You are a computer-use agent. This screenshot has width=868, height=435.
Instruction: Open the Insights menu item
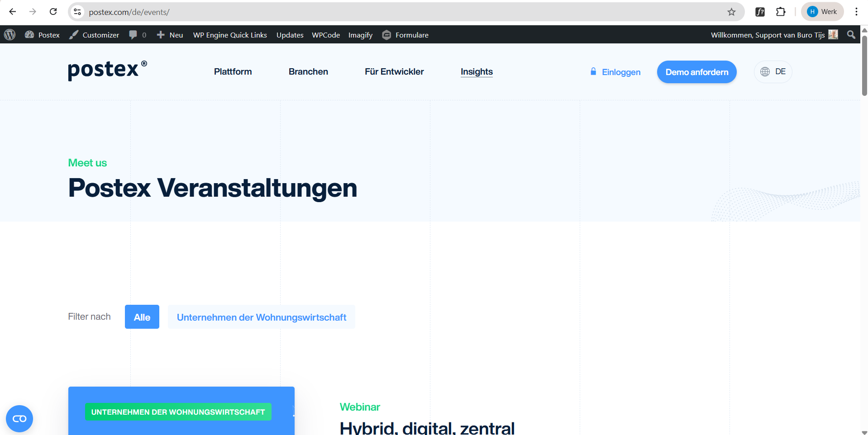point(477,72)
